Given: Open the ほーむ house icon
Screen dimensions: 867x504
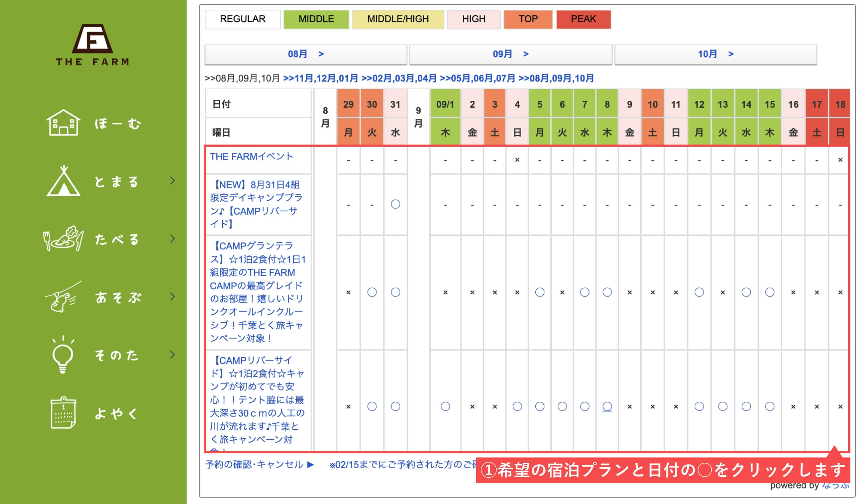Looking at the screenshot, I should click(x=63, y=123).
